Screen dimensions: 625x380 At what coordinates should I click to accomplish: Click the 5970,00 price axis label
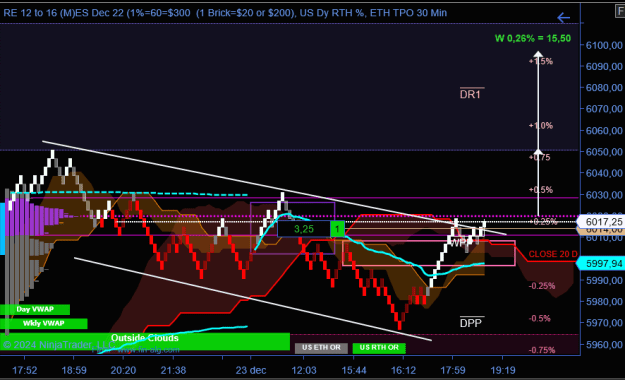pos(604,323)
